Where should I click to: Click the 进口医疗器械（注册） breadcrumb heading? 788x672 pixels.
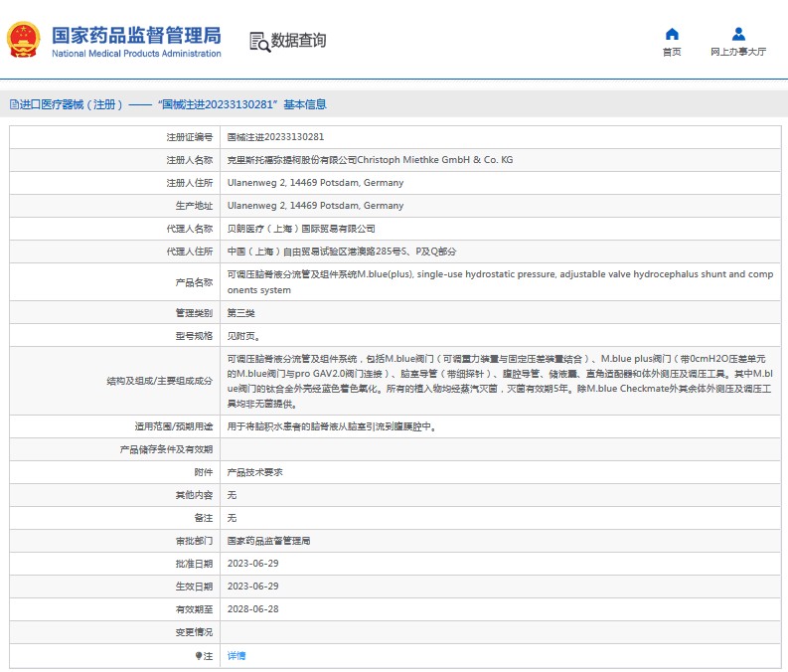coord(71,104)
